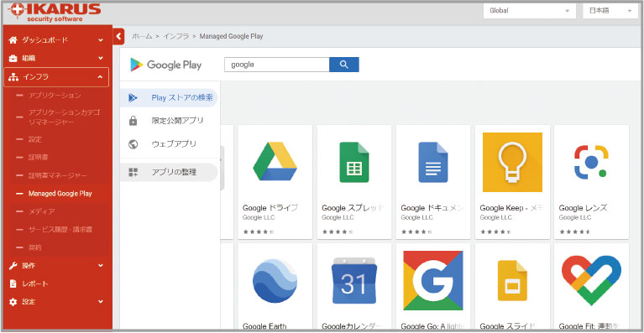Collapse the インフラ menu section
Screen dimensions: 644x333
coord(56,77)
